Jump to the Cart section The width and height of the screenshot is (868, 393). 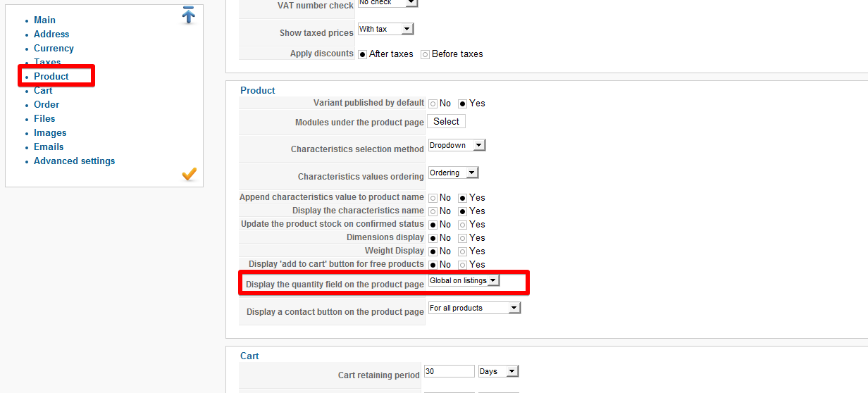tap(43, 90)
